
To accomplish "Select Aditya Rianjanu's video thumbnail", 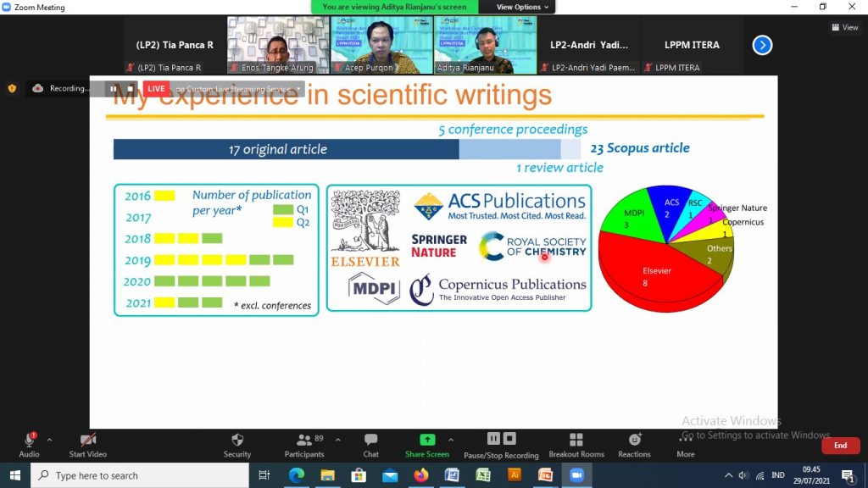I will coord(485,45).
